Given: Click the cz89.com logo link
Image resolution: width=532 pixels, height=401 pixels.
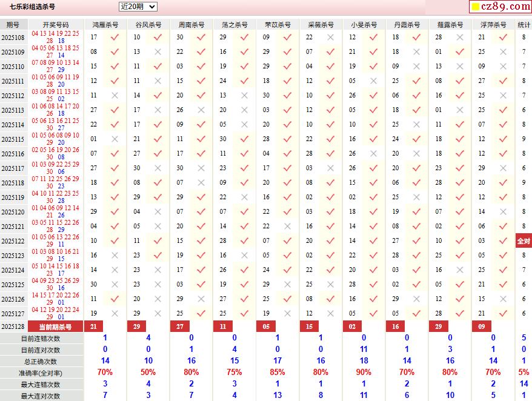Looking at the screenshot, I should coord(500,7).
